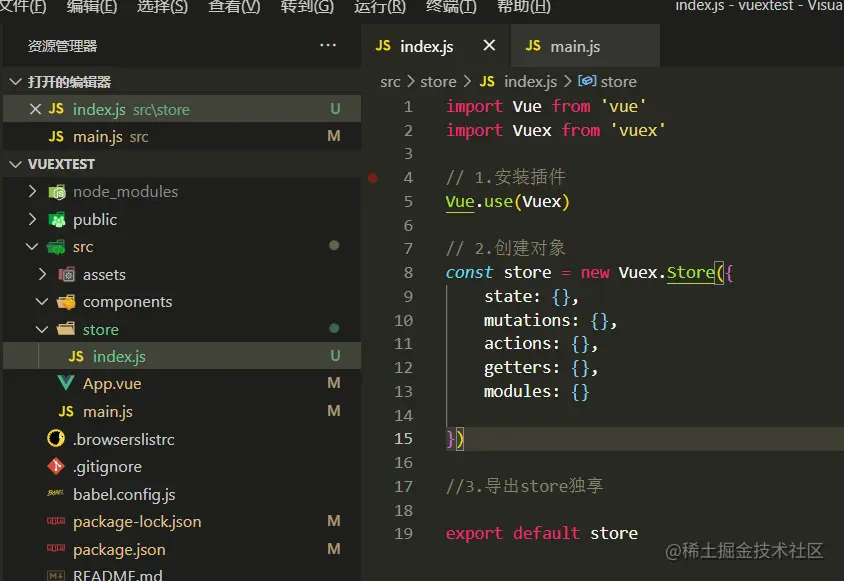The width and height of the screenshot is (844, 581).
Task: Click line number 8 in the gutter
Action: [x=408, y=272]
